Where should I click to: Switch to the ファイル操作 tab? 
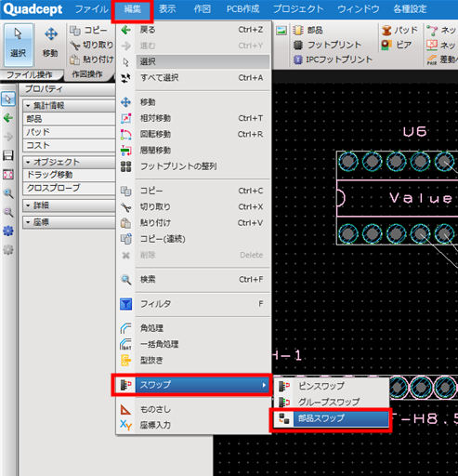point(30,74)
